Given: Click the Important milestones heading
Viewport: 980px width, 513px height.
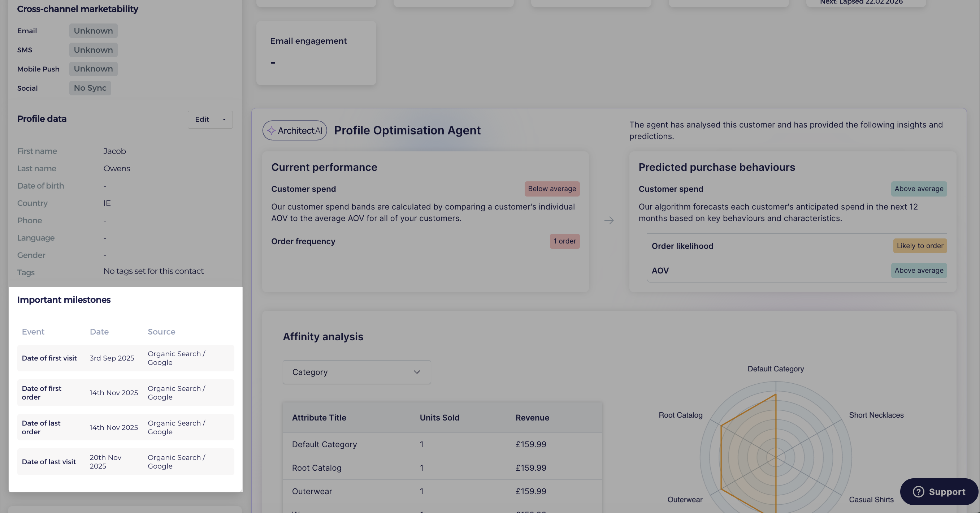Looking at the screenshot, I should [64, 300].
